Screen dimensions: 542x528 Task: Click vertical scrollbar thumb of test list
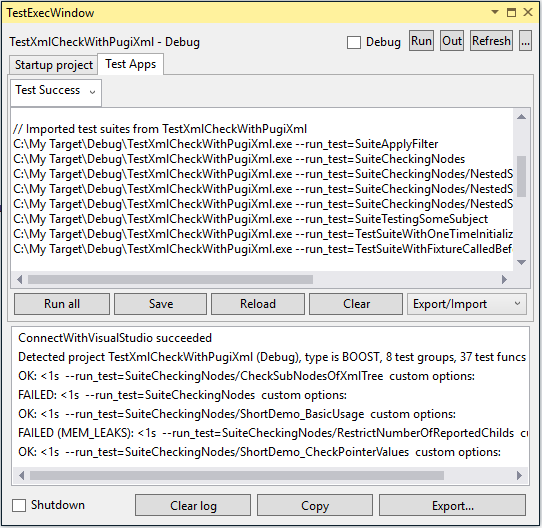tap(521, 176)
